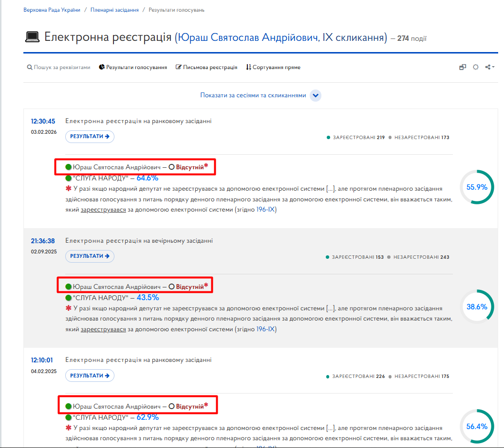Click the laptop icon beside Електронна реєстрація heading
504x448 pixels.
coord(32,37)
